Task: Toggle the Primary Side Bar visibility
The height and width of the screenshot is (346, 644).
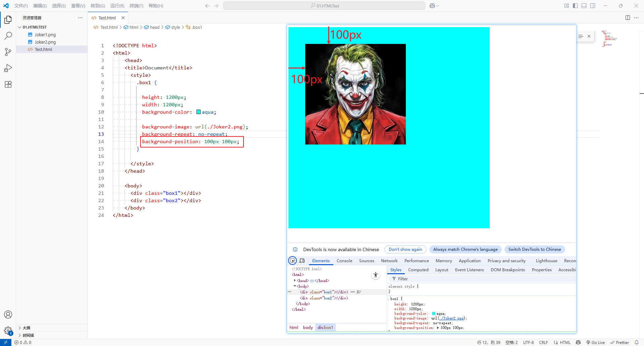Action: pos(575,6)
